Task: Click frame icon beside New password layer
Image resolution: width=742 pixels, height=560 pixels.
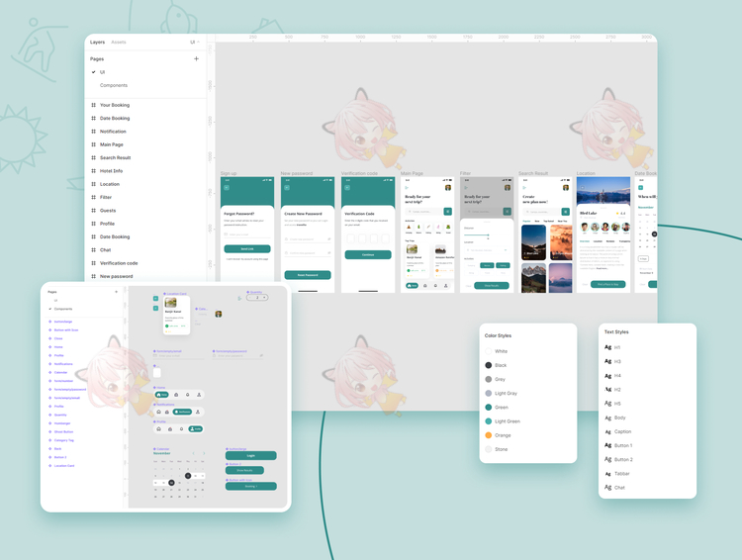Action: (x=93, y=276)
